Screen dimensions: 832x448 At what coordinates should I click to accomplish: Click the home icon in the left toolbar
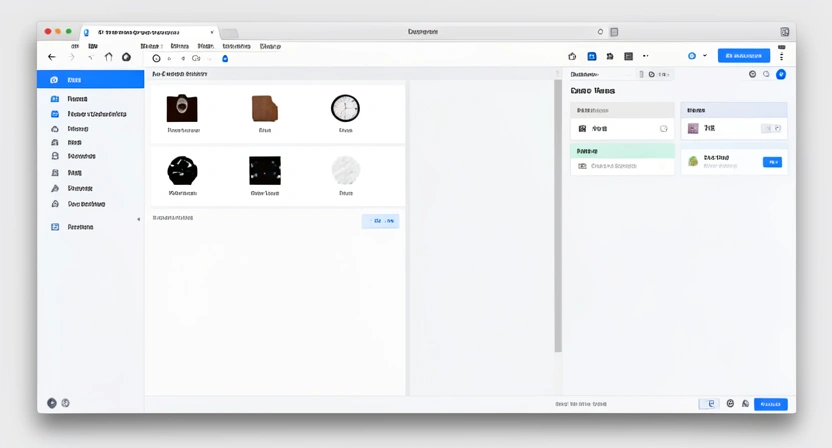(x=108, y=58)
